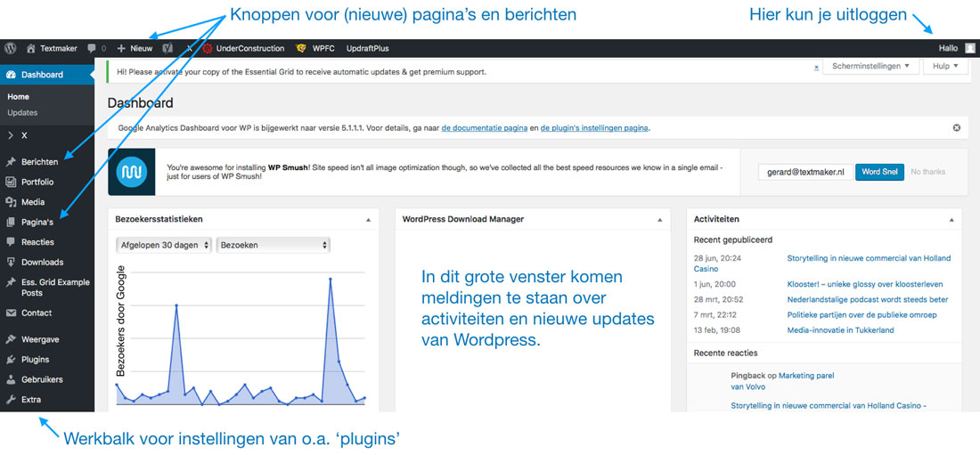The image size is (980, 455).
Task: Open Nederlandstalige podcast wordt steeds beter
Action: 868,299
